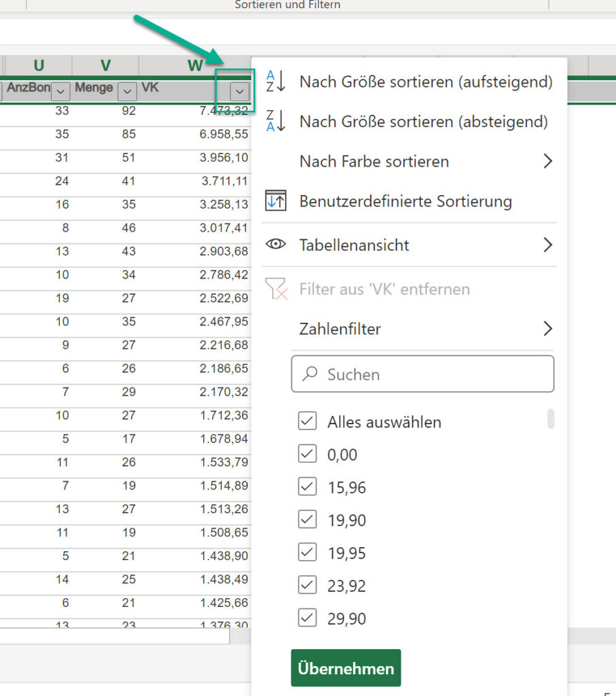
Task: Select column W header
Action: tap(195, 65)
